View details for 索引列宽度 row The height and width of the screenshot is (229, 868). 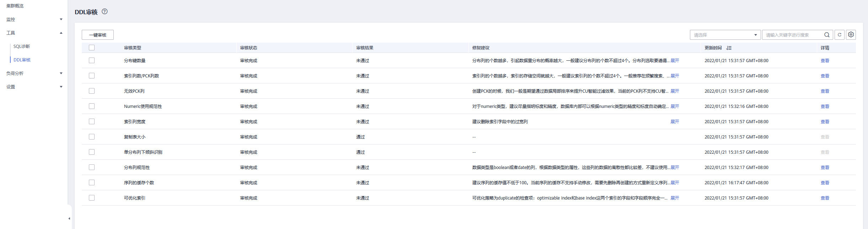[x=825, y=122]
